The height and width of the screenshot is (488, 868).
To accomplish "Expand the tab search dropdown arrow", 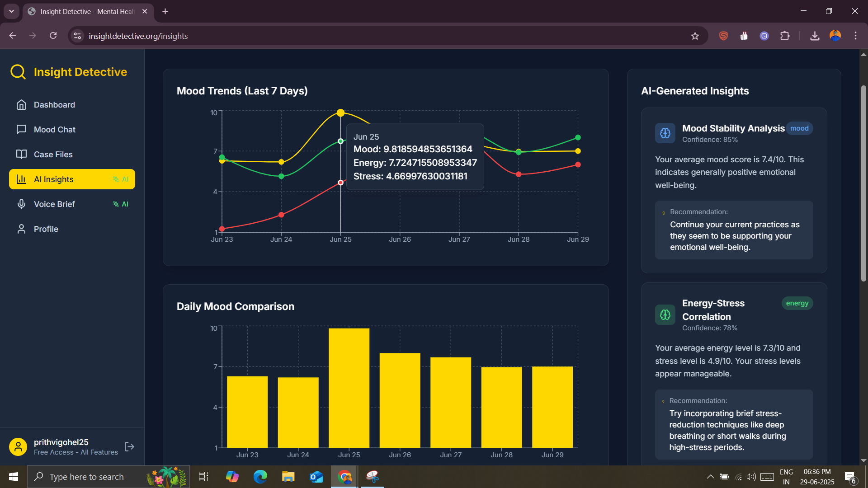I will [11, 11].
